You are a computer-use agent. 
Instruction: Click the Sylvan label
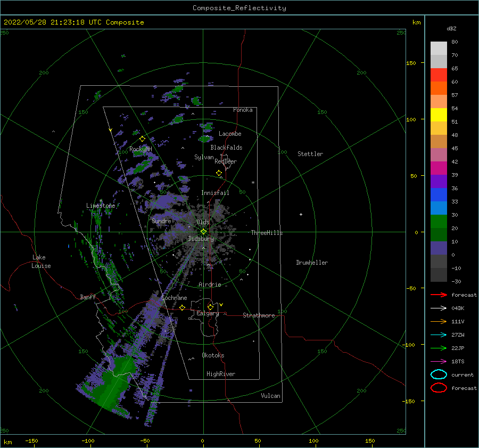pyautogui.click(x=204, y=157)
